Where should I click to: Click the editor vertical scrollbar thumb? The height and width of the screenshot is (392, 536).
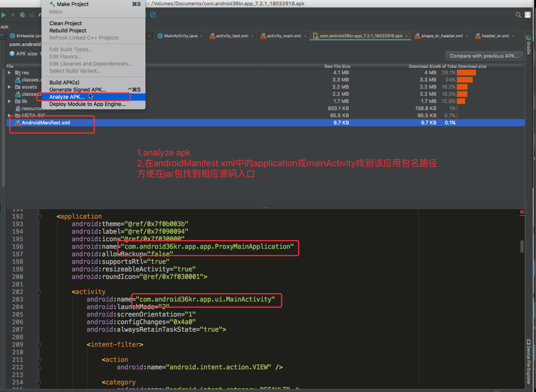(522, 247)
